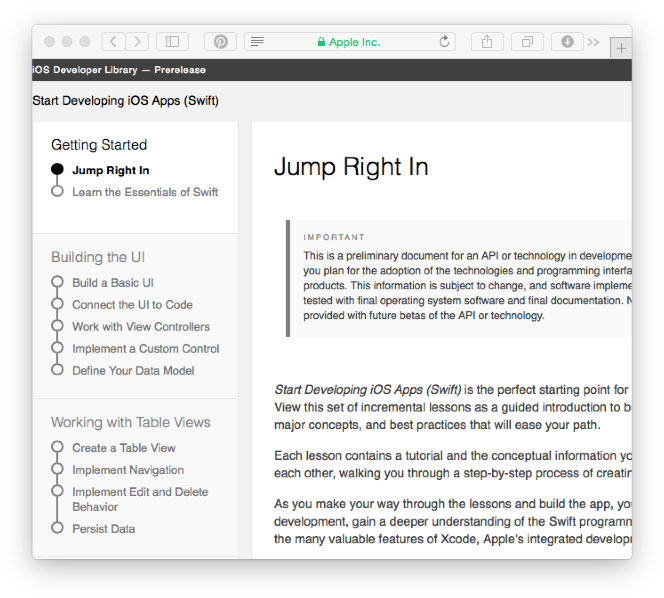The height and width of the screenshot is (598, 664).
Task: Click the circle beside Work with View Controllers
Action: (57, 326)
